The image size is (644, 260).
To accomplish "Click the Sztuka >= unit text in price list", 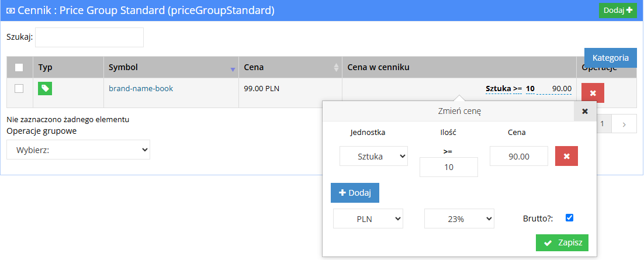I will 504,88.
